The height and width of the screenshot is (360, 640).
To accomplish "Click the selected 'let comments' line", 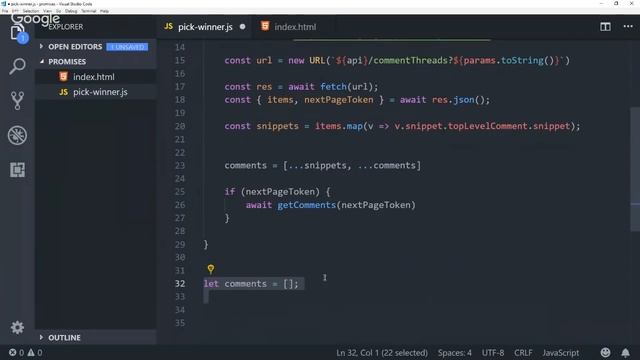I will [x=253, y=284].
